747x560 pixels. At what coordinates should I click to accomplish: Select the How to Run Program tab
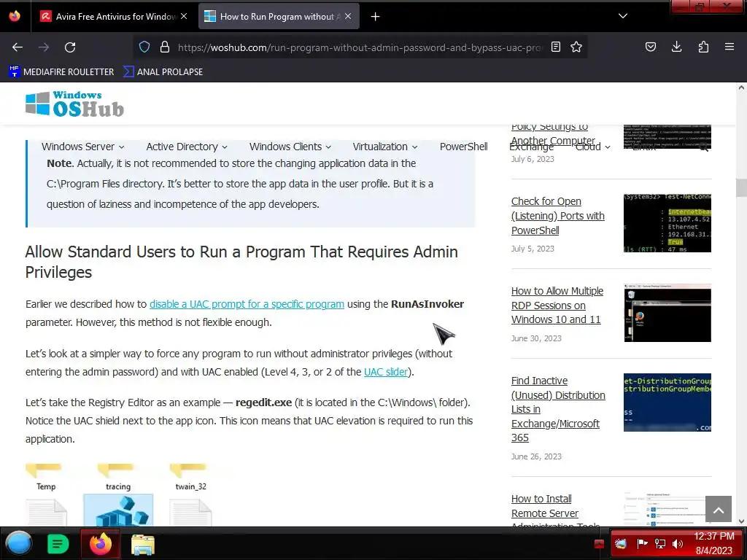coord(278,17)
